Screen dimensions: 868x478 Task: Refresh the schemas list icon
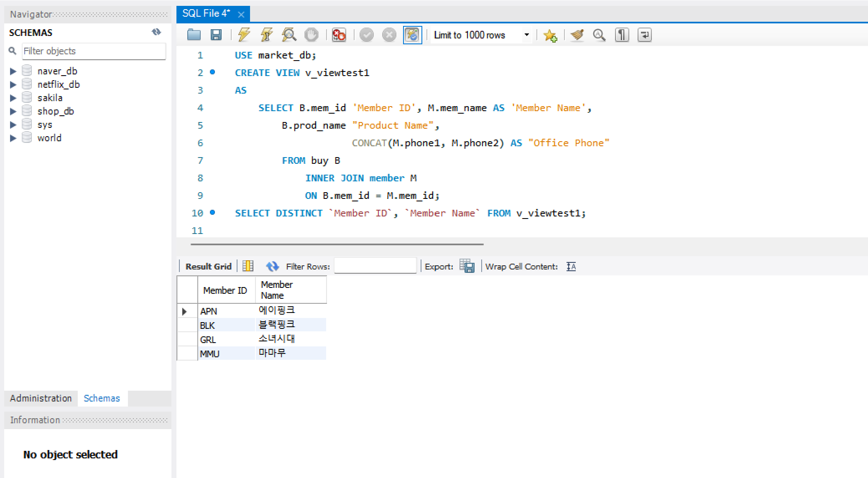pyautogui.click(x=156, y=32)
